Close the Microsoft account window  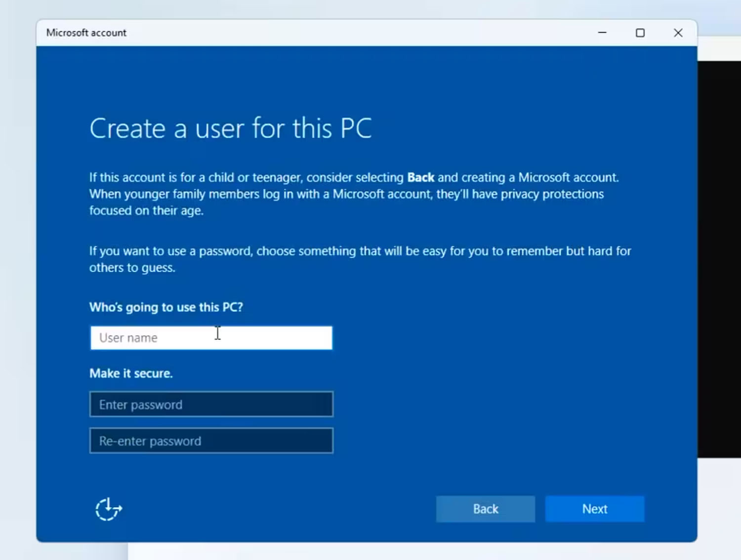678,33
